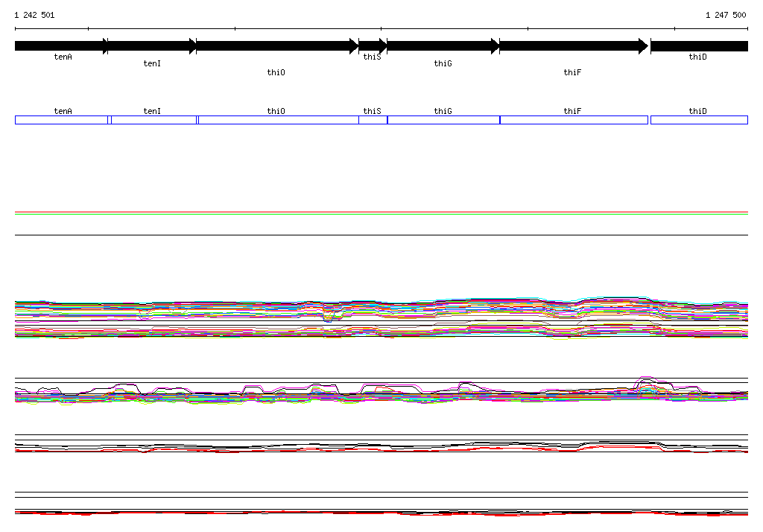Viewport: 763px width, 532px height.
Task: Click the blue thiF outlined box
Action: (574, 120)
